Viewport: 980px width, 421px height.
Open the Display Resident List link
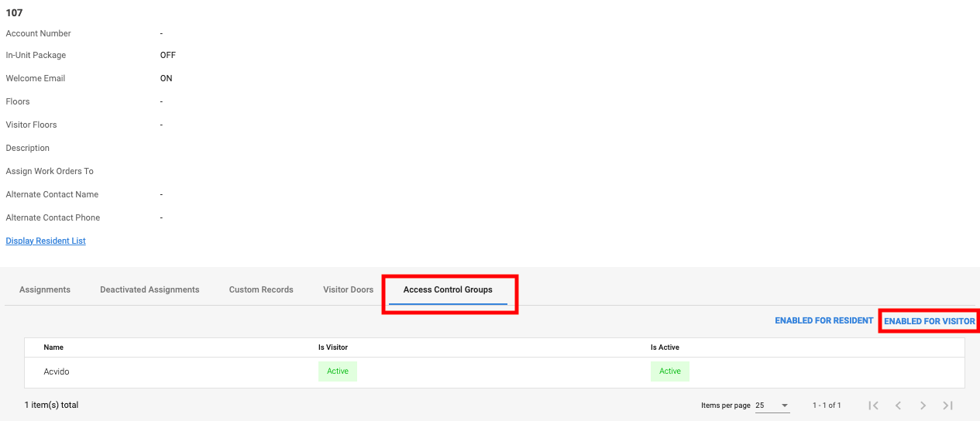(x=46, y=241)
